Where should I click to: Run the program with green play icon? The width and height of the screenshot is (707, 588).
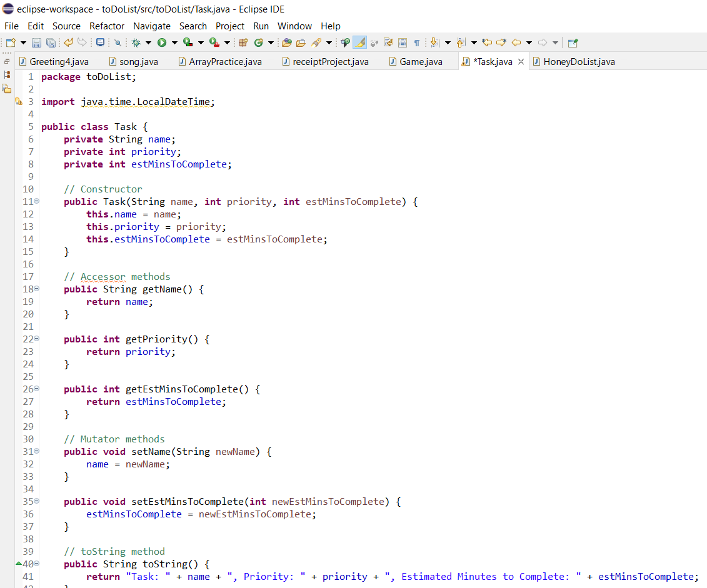click(161, 42)
